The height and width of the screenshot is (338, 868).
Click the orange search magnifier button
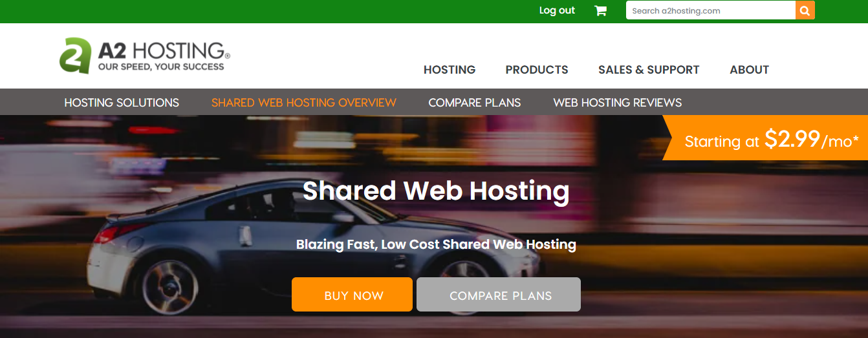805,10
